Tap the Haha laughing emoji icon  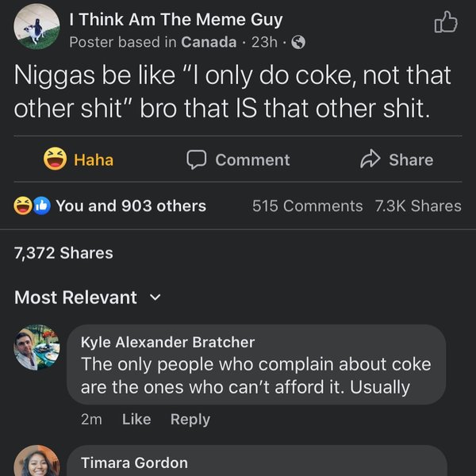point(55,159)
